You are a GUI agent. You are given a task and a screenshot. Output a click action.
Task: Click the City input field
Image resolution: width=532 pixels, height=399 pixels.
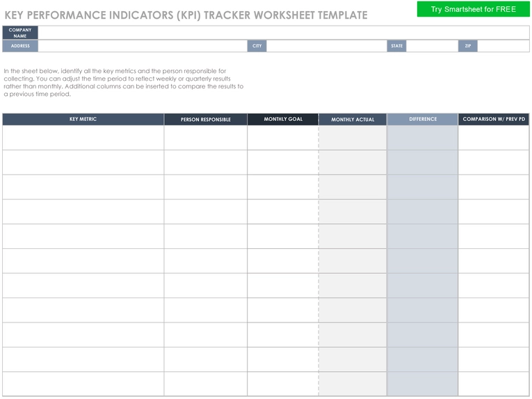click(x=326, y=46)
